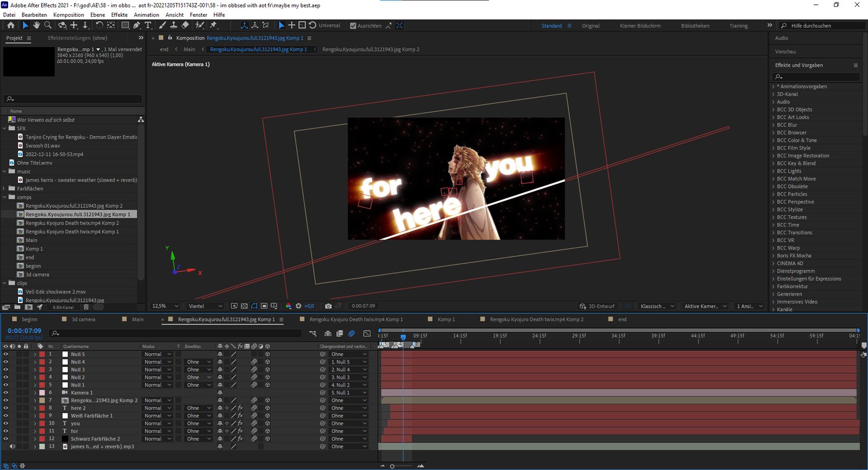Select the Home icon in the toolbar
This screenshot has width=868, height=470.
click(x=10, y=25)
